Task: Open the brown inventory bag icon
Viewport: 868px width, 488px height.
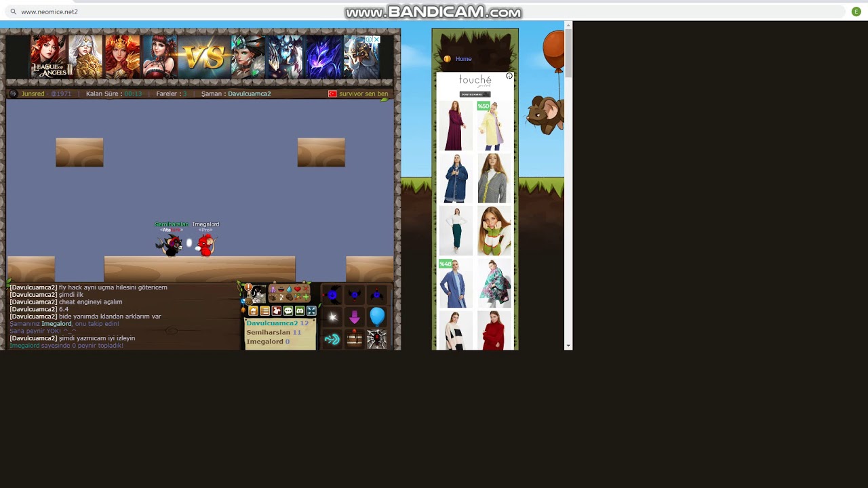Action: click(249, 302)
